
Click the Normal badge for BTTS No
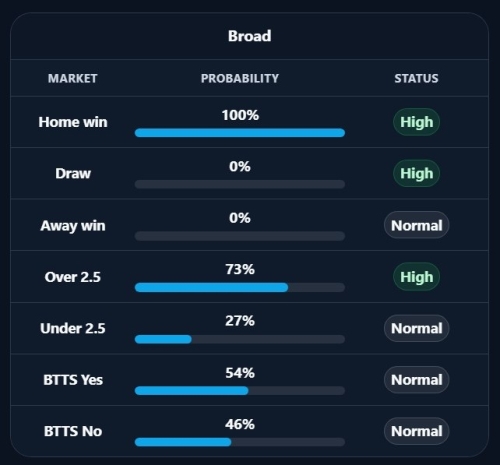pos(416,431)
